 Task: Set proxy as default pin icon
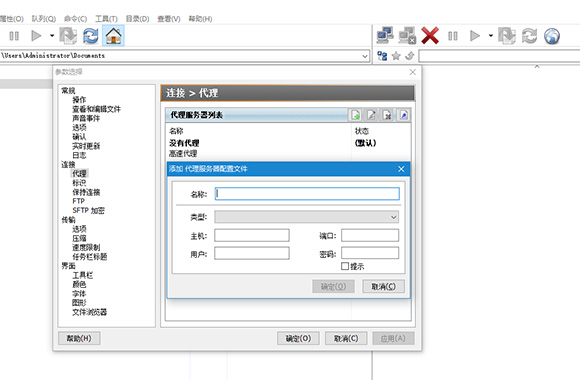pos(403,115)
